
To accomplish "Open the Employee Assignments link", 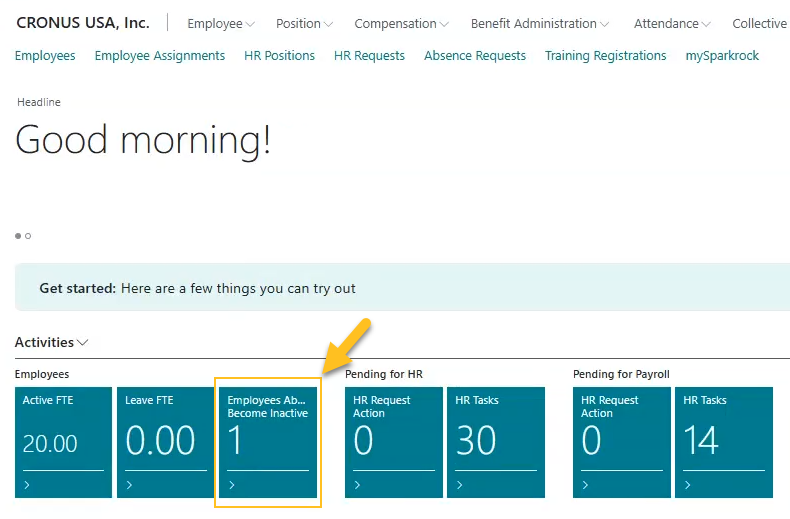I will tap(160, 56).
